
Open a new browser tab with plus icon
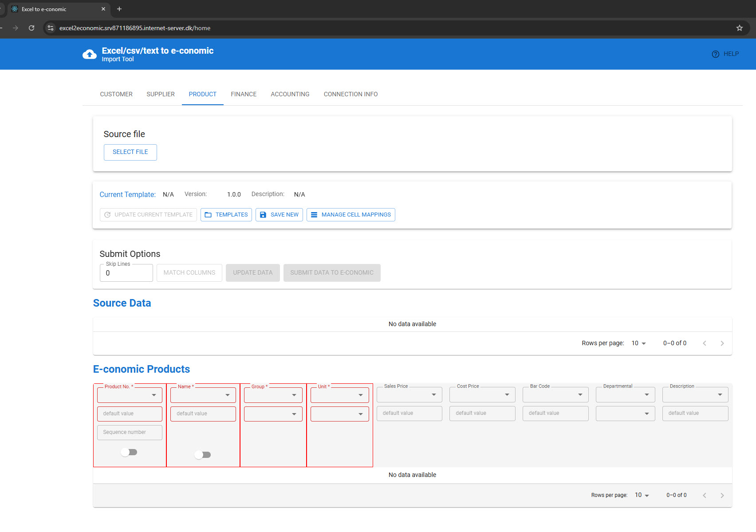point(119,9)
